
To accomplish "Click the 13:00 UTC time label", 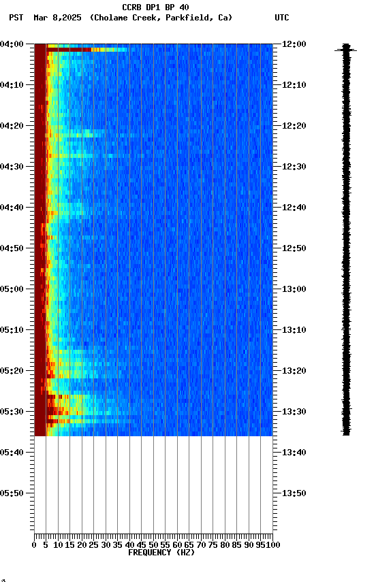I will click(294, 289).
